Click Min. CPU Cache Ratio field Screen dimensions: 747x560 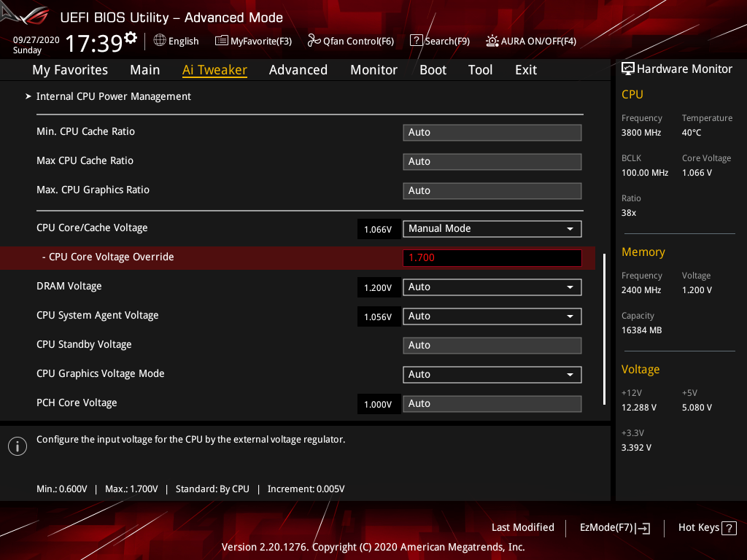point(492,133)
